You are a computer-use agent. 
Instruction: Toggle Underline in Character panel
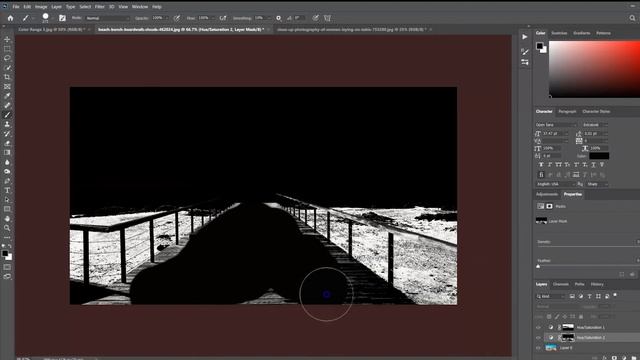click(x=593, y=164)
